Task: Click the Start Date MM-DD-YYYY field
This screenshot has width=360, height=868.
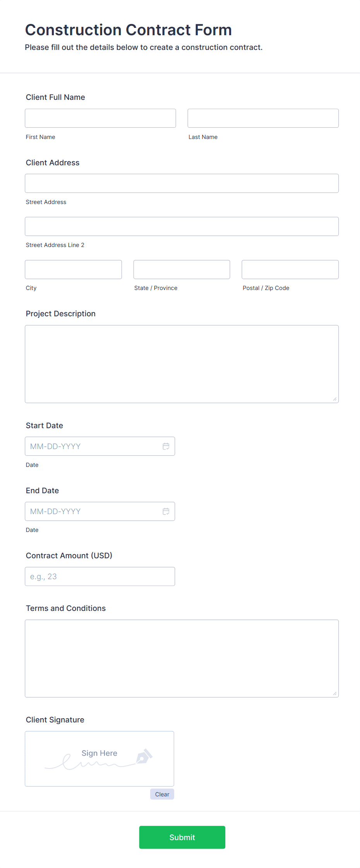Action: (x=93, y=446)
